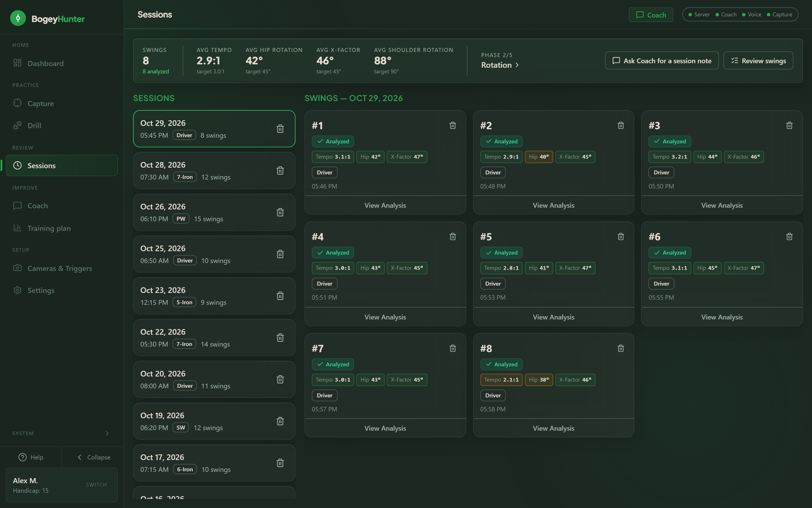Image resolution: width=812 pixels, height=508 pixels.
Task: Select Sessions in the sidebar
Action: click(62, 165)
